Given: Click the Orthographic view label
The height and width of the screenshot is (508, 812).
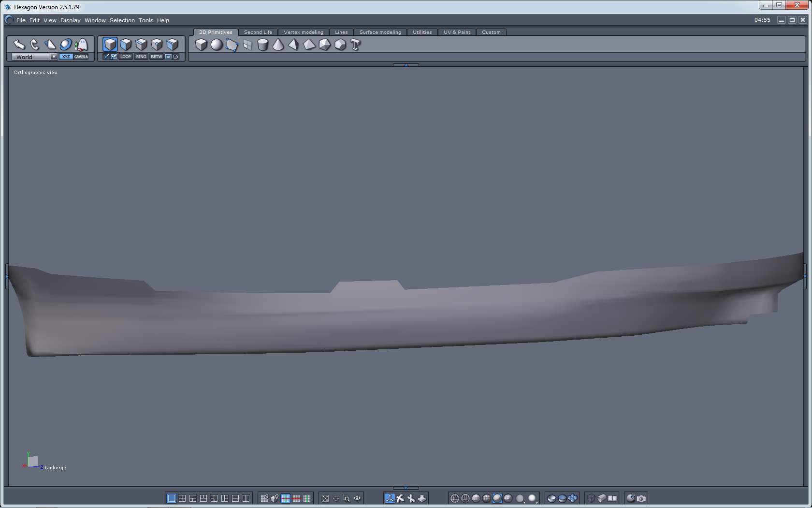Looking at the screenshot, I should tap(35, 73).
